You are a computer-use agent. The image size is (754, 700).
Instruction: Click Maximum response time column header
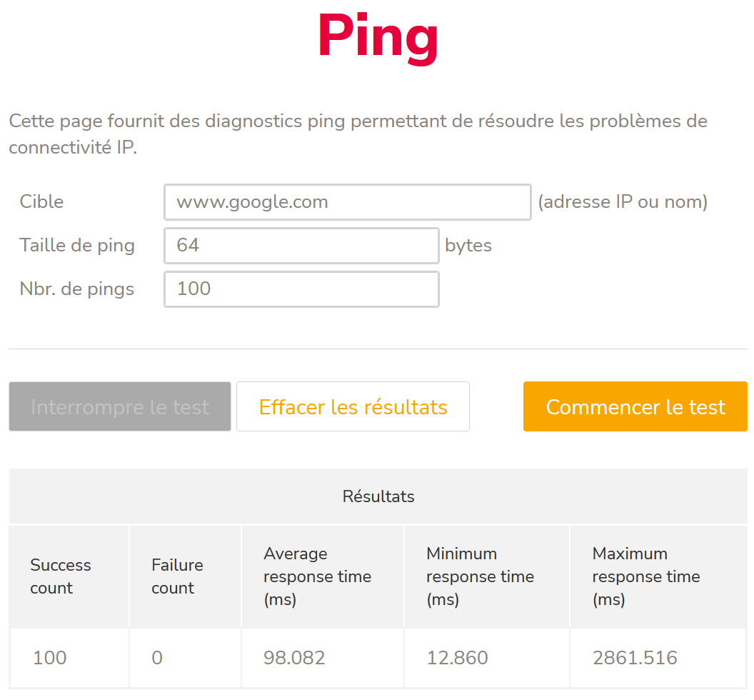pos(645,576)
